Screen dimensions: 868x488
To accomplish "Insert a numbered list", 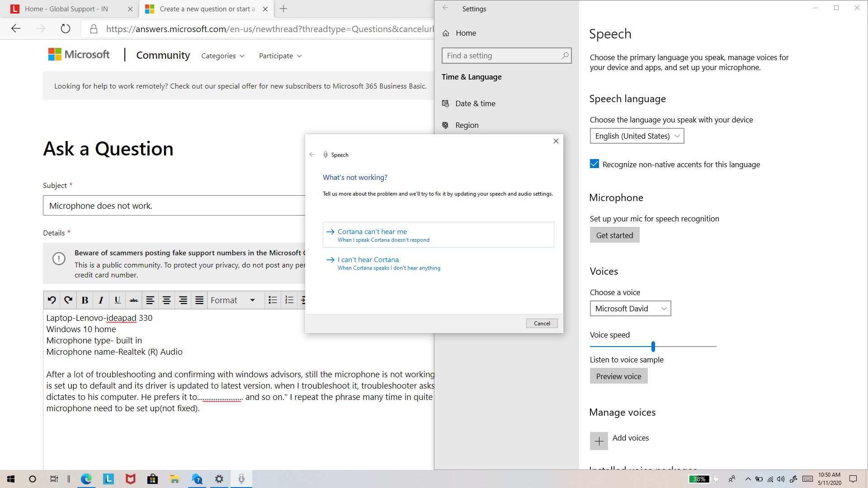I will pyautogui.click(x=289, y=300).
